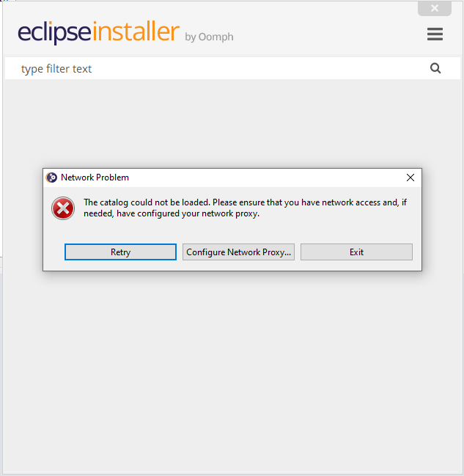Click the 'needed, have configured' message line
Image resolution: width=464 pixels, height=476 pixels.
click(x=172, y=213)
